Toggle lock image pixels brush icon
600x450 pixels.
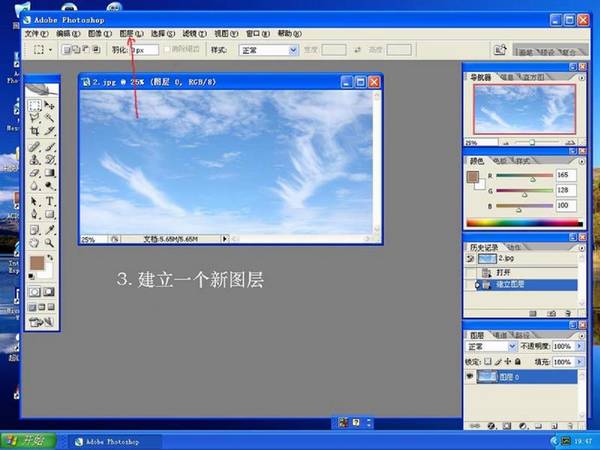pyautogui.click(x=498, y=361)
